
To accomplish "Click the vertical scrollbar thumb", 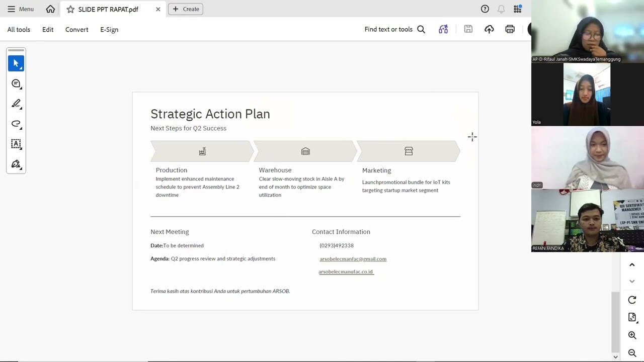I will pyautogui.click(x=615, y=322).
